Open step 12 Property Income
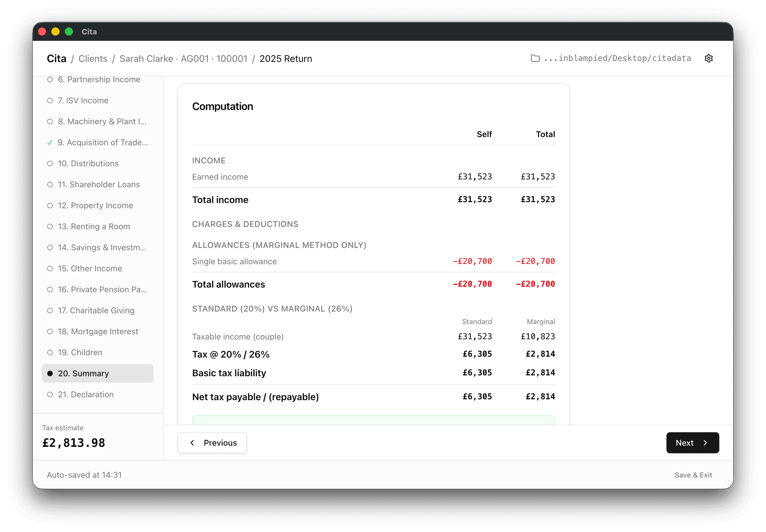This screenshot has height=532, width=766. (x=98, y=205)
